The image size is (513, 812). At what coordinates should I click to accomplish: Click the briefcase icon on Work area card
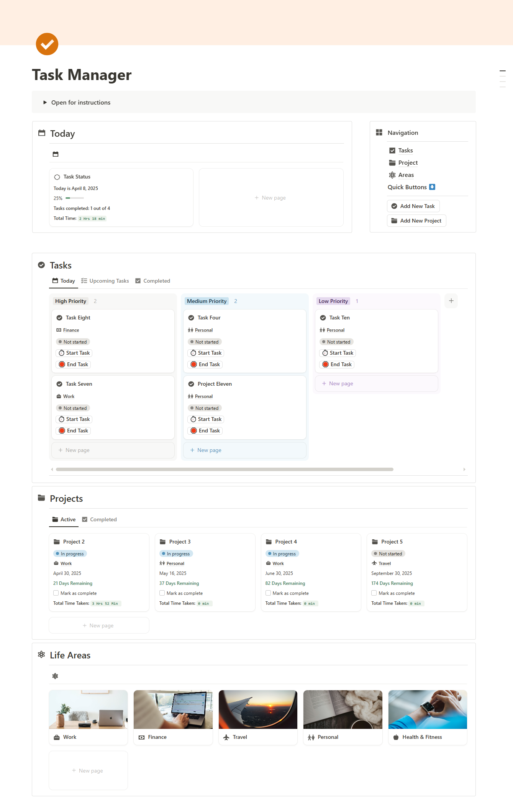tap(57, 737)
